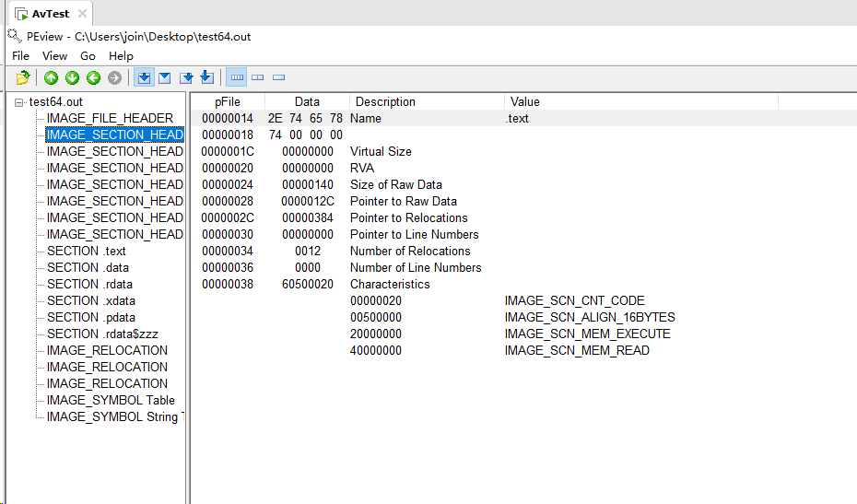The width and height of the screenshot is (857, 504).
Task: Click the Value column header
Action: click(x=641, y=101)
